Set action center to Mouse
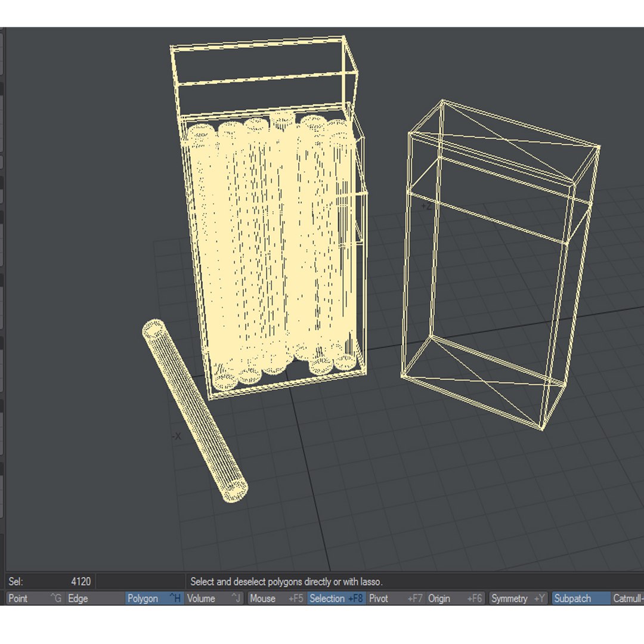Screen dimensions: 644x644 (x=277, y=598)
